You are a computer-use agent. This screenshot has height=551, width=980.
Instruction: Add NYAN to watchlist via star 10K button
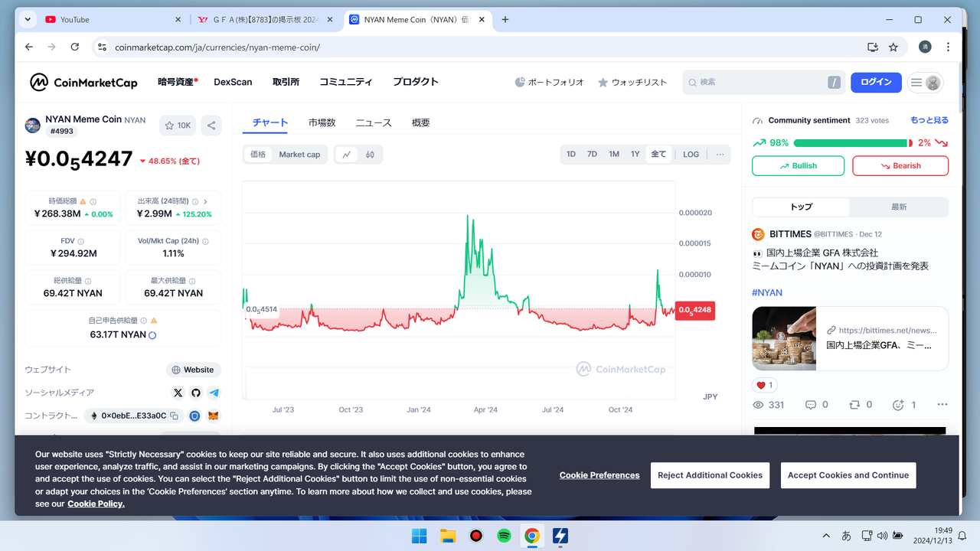tap(178, 126)
